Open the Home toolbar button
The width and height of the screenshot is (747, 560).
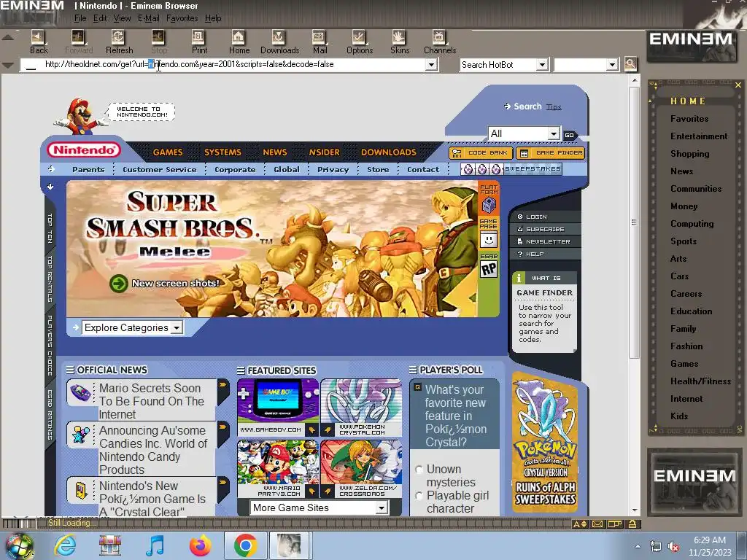pos(239,42)
